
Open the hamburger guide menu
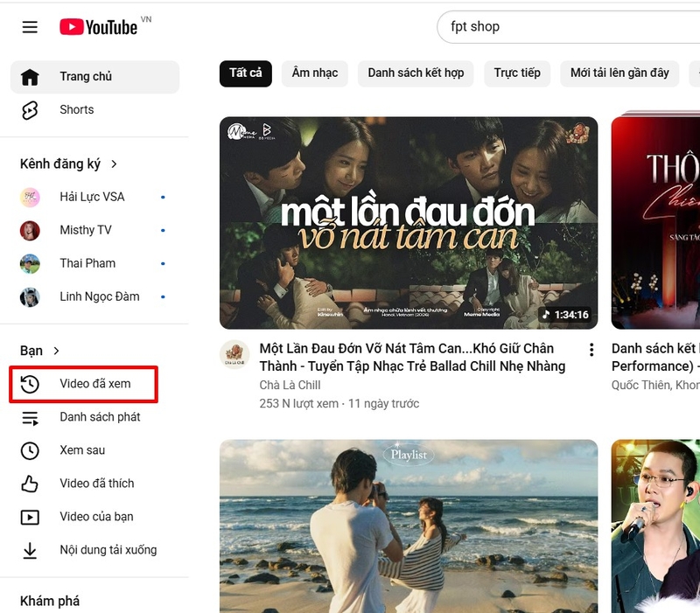tap(30, 27)
